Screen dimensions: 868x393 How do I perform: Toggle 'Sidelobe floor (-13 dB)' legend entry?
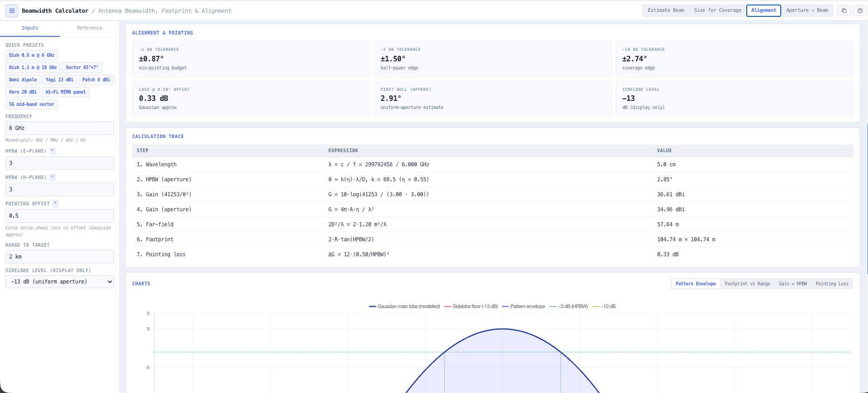tap(471, 307)
